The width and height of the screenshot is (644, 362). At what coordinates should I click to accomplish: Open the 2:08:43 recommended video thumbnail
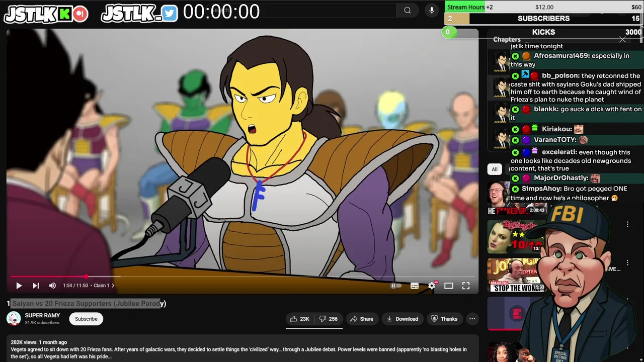(x=516, y=198)
